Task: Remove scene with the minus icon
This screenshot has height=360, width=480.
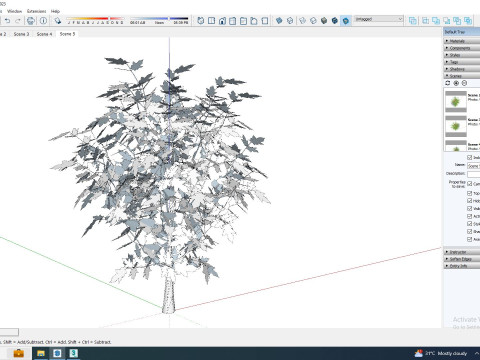Action: click(464, 83)
